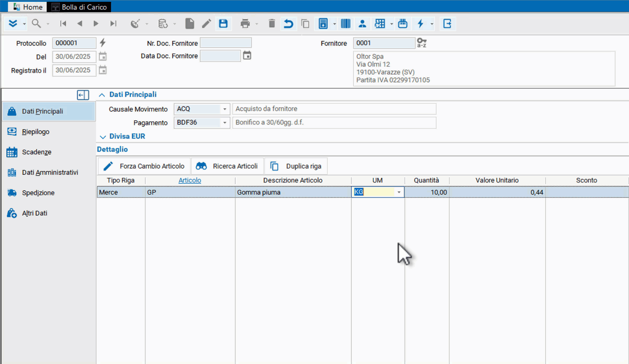Click the exit door icon in the toolbar
Image resolution: width=629 pixels, height=364 pixels.
coord(447,24)
